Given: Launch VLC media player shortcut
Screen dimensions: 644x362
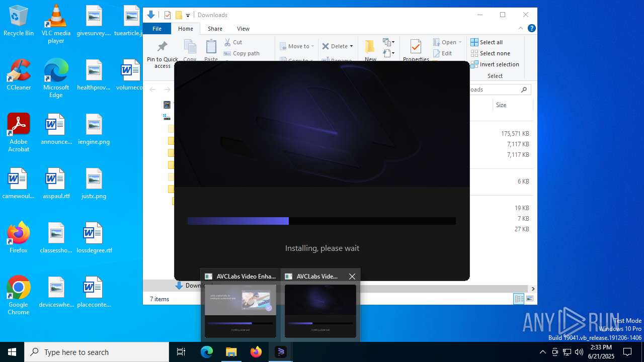Looking at the screenshot, I should (x=56, y=24).
